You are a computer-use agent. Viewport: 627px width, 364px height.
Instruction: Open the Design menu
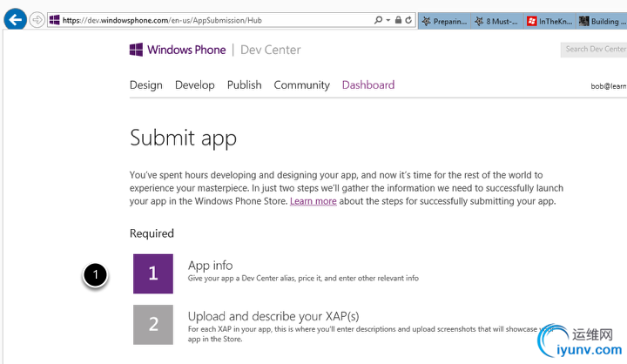point(146,85)
